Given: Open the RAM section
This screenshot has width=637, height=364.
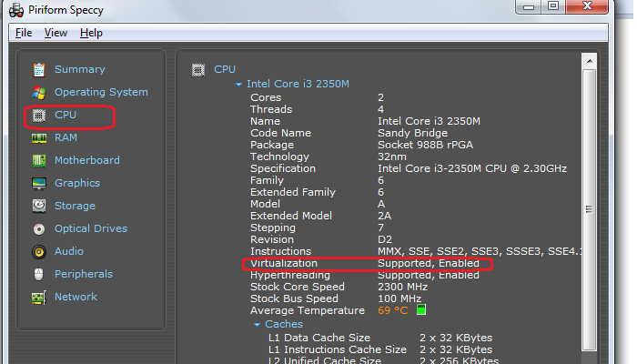Looking at the screenshot, I should [x=66, y=137].
